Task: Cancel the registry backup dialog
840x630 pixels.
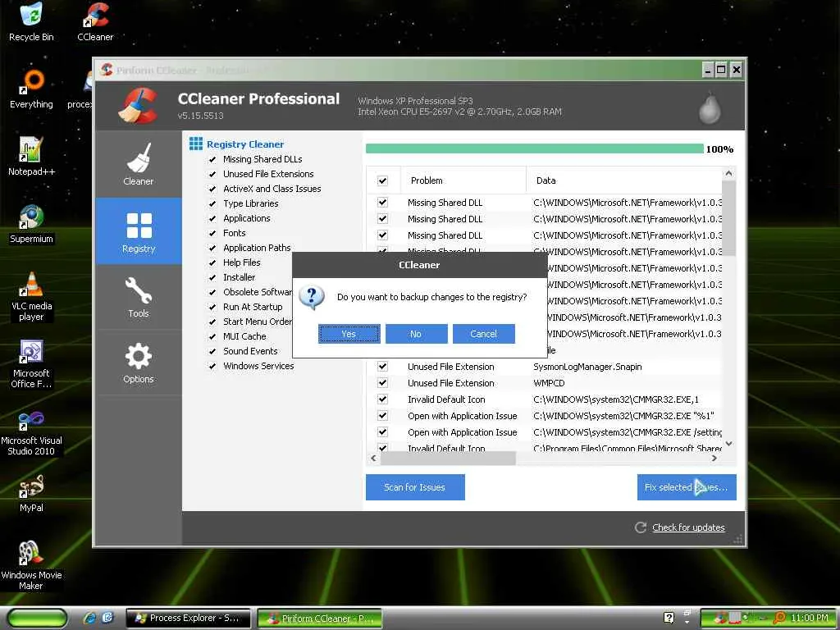Action: (484, 334)
